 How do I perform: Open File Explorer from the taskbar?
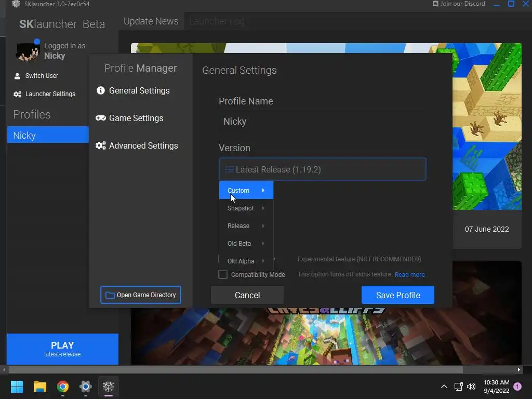(x=39, y=387)
